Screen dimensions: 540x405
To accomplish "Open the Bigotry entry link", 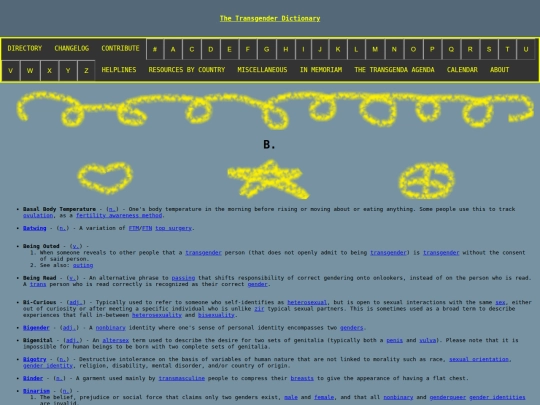I will coord(34,360).
